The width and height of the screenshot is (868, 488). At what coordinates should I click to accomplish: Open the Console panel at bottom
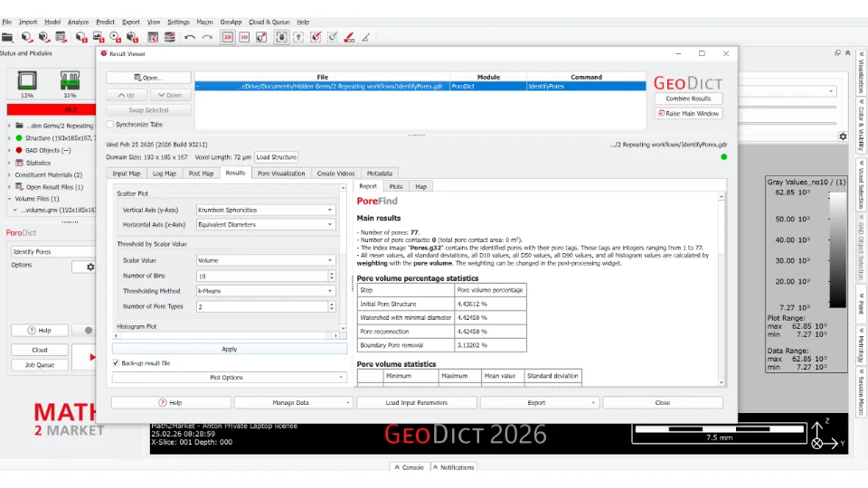tap(409, 467)
